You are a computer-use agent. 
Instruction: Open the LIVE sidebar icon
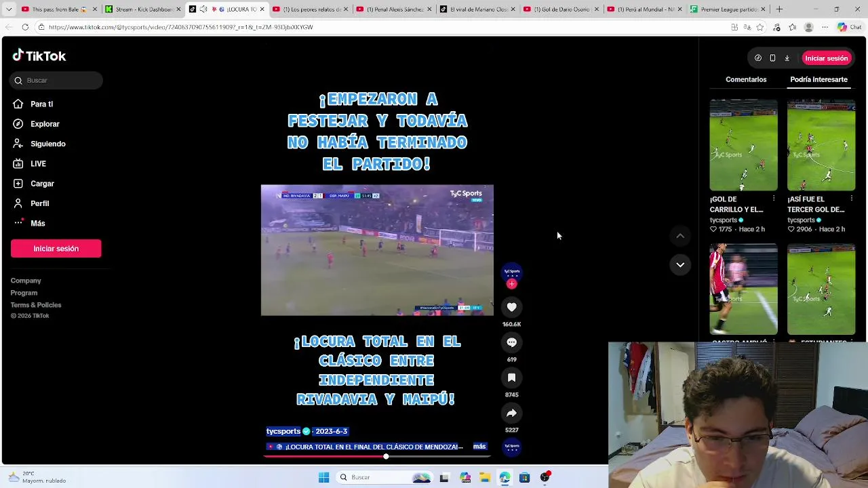tap(18, 163)
